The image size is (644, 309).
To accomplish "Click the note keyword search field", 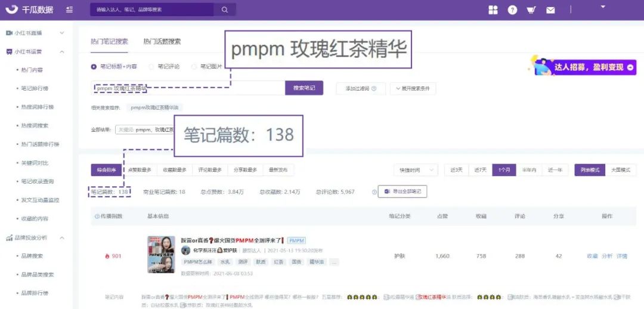I will (x=188, y=88).
